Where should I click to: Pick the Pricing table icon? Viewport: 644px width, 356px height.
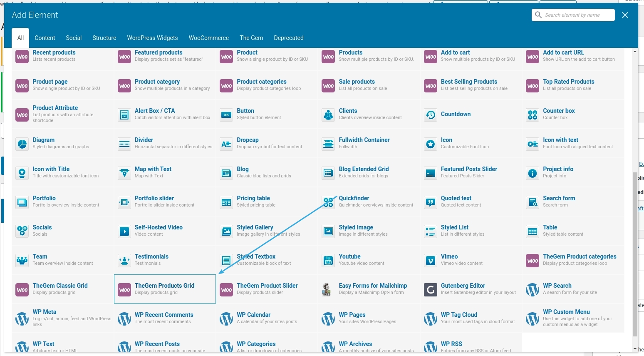coord(226,202)
